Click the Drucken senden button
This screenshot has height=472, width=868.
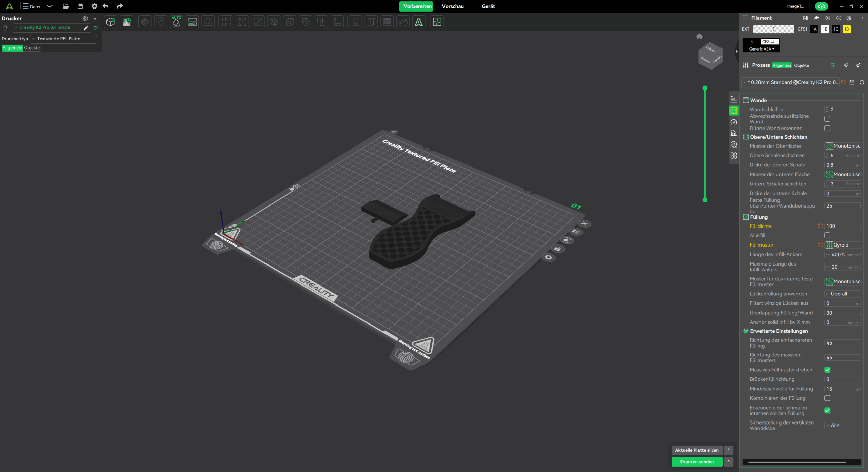697,462
